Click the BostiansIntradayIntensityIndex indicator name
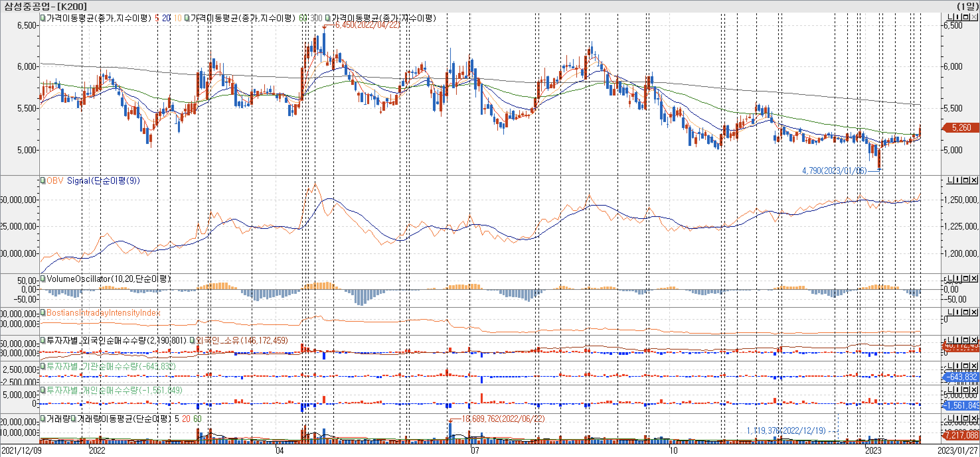The image size is (980, 457). 103,312
